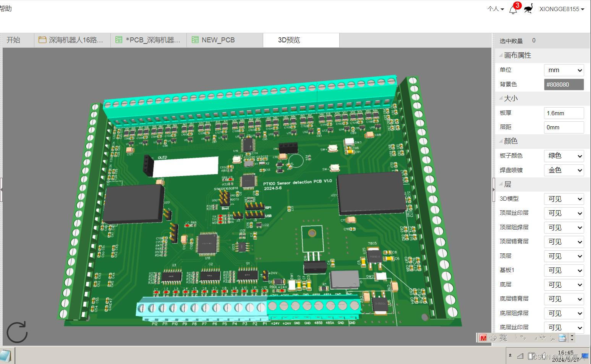Open the 顶层 visibility dropdown
The image size is (591, 364).
point(564,256)
